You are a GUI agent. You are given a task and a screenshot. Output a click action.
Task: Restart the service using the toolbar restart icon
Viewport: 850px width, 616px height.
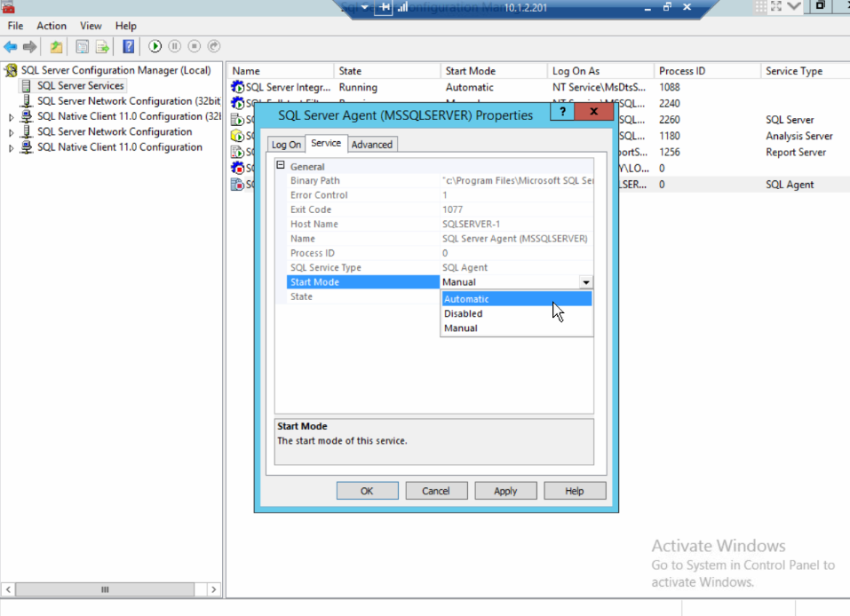point(214,46)
